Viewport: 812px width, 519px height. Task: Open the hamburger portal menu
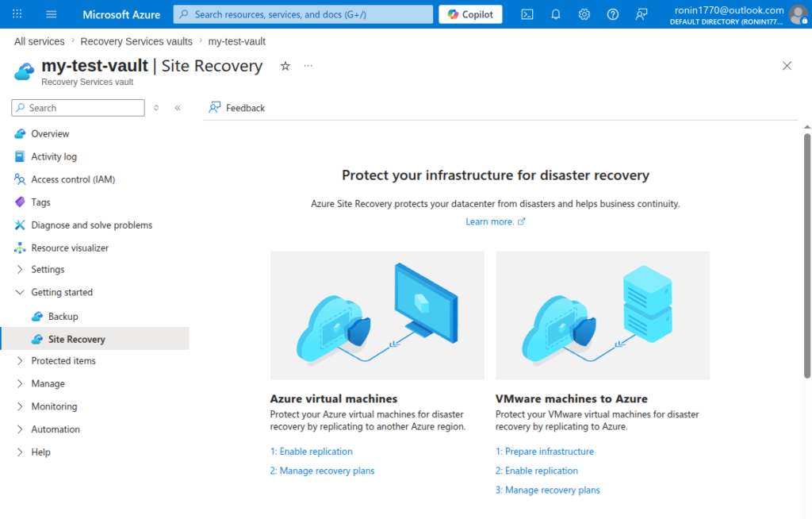click(x=52, y=14)
